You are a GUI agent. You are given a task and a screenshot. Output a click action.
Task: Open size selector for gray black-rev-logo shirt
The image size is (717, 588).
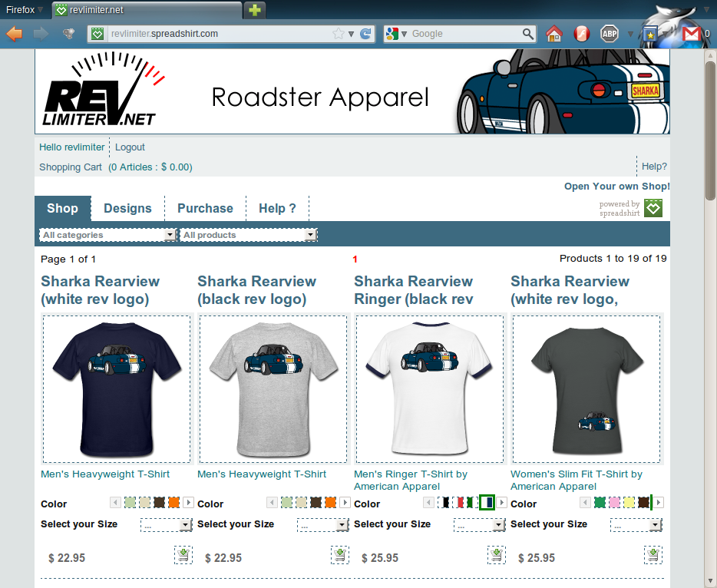coord(323,524)
